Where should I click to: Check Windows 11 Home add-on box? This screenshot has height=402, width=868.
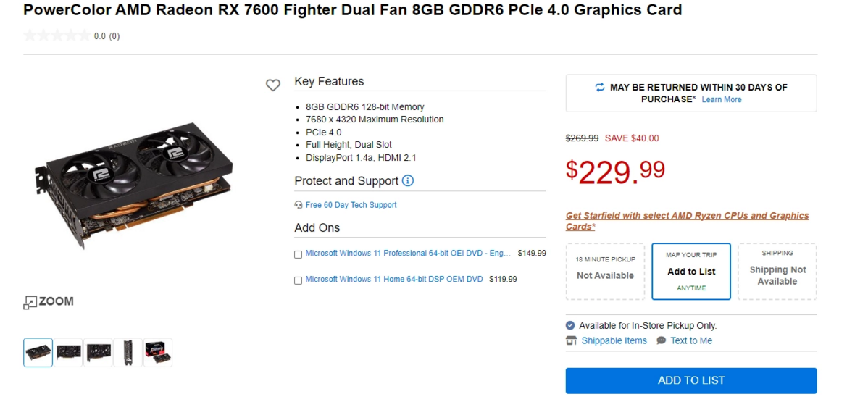coord(299,280)
